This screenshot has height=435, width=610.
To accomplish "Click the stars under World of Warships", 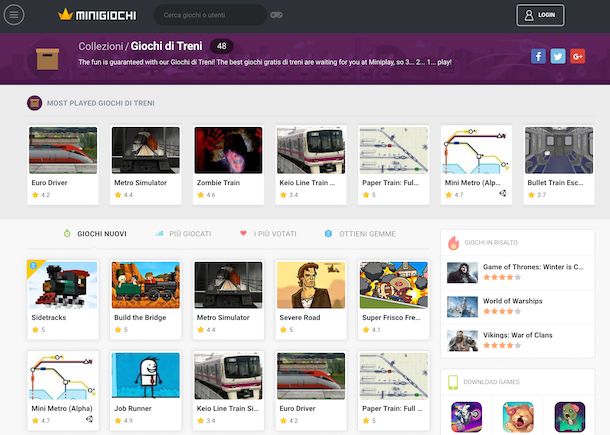I will click(502, 311).
